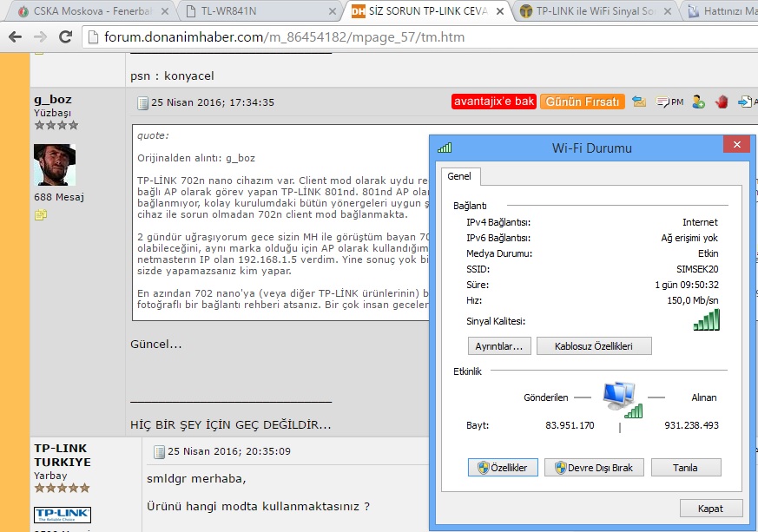Click the post document icon beside 25 Nisan 17:34:35
The image size is (758, 532).
[142, 103]
